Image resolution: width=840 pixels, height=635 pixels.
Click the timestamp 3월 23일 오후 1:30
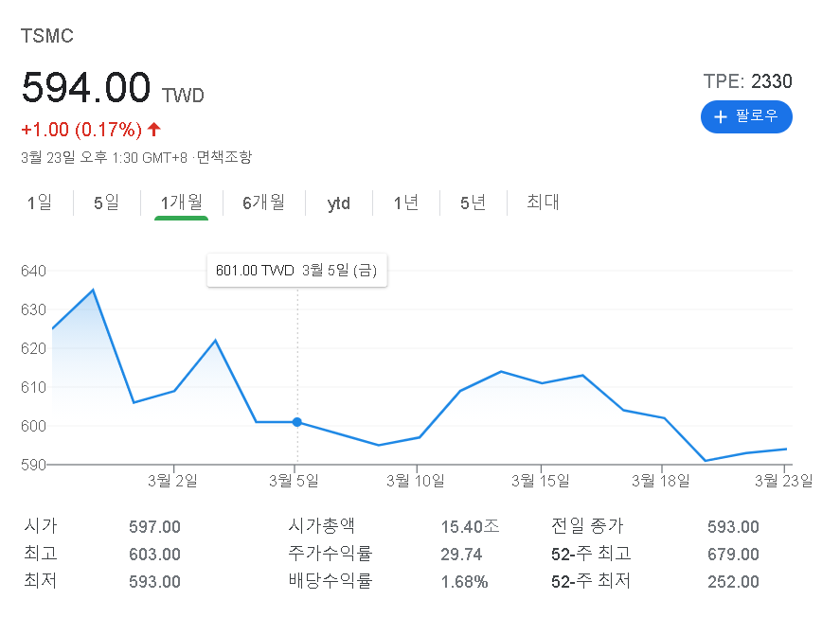tap(104, 157)
